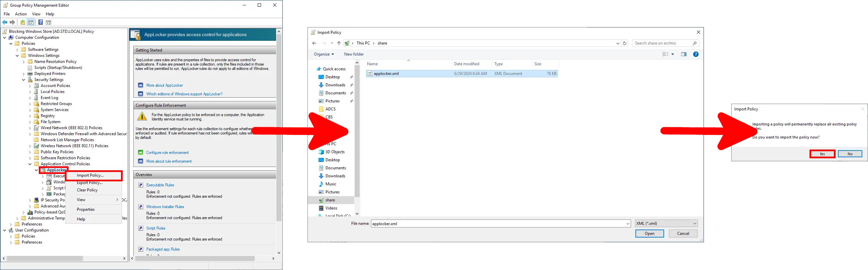Click the Open button

tap(649, 234)
